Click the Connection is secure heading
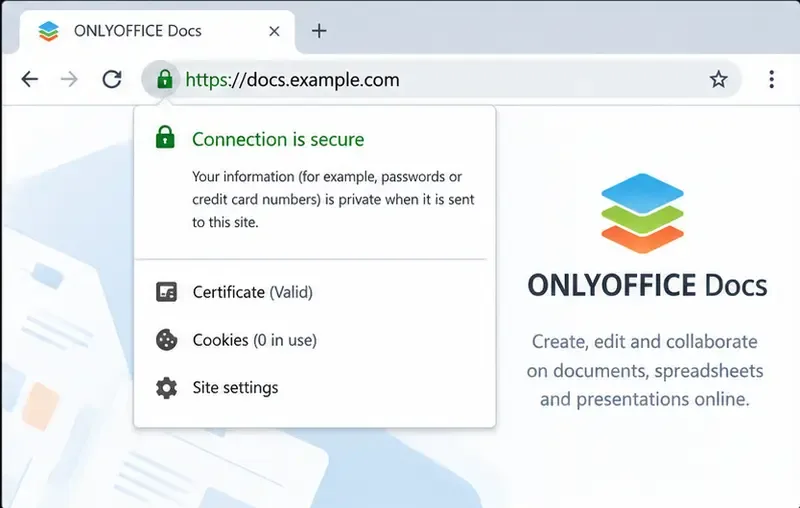The width and height of the screenshot is (800, 508). point(278,139)
